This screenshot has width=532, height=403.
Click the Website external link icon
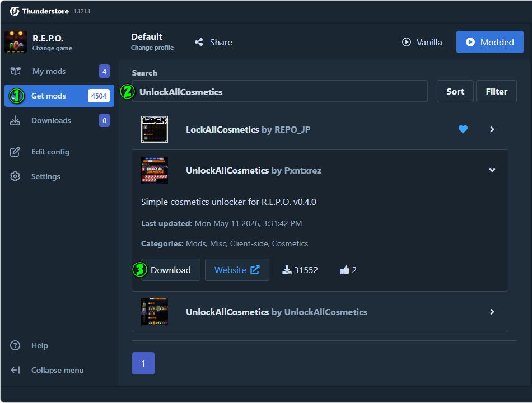255,270
